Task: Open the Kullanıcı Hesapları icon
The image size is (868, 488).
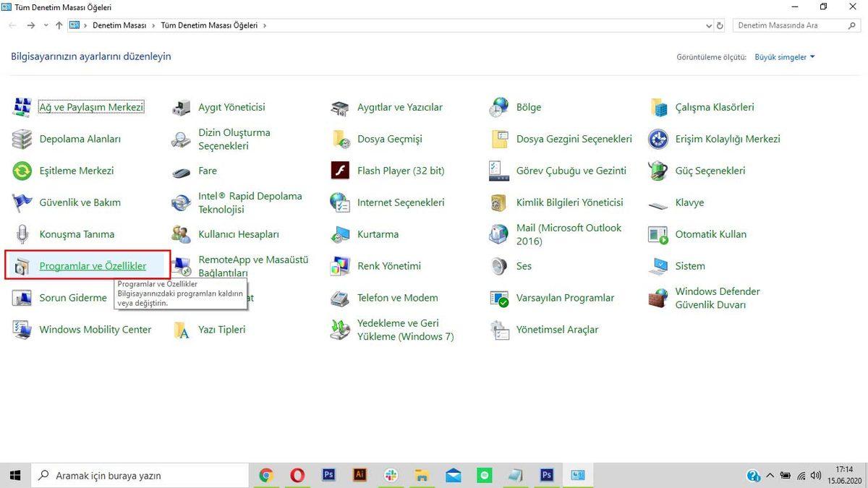Action: 181,234
